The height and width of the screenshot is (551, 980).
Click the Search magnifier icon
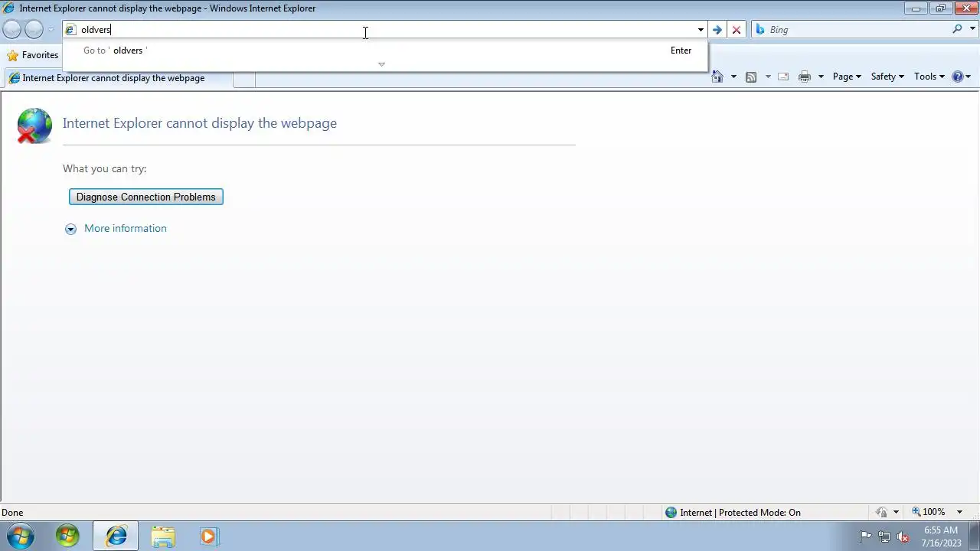coord(957,29)
